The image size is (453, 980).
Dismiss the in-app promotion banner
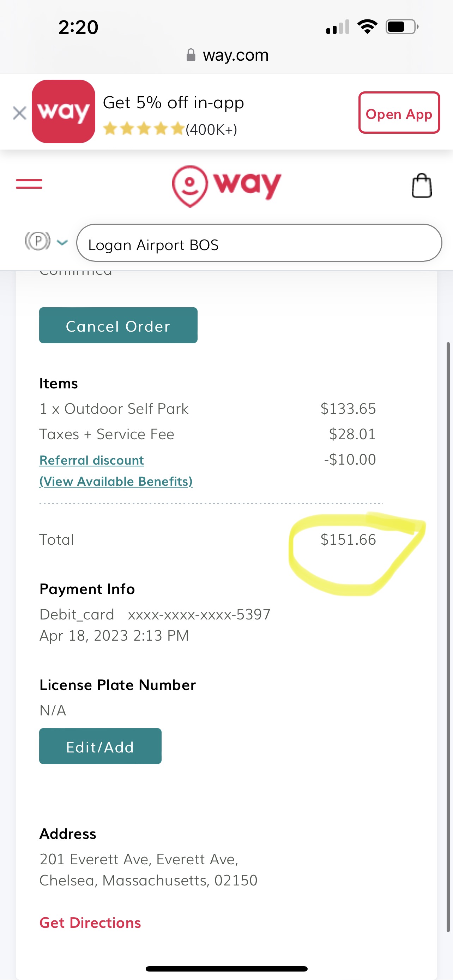tap(19, 113)
